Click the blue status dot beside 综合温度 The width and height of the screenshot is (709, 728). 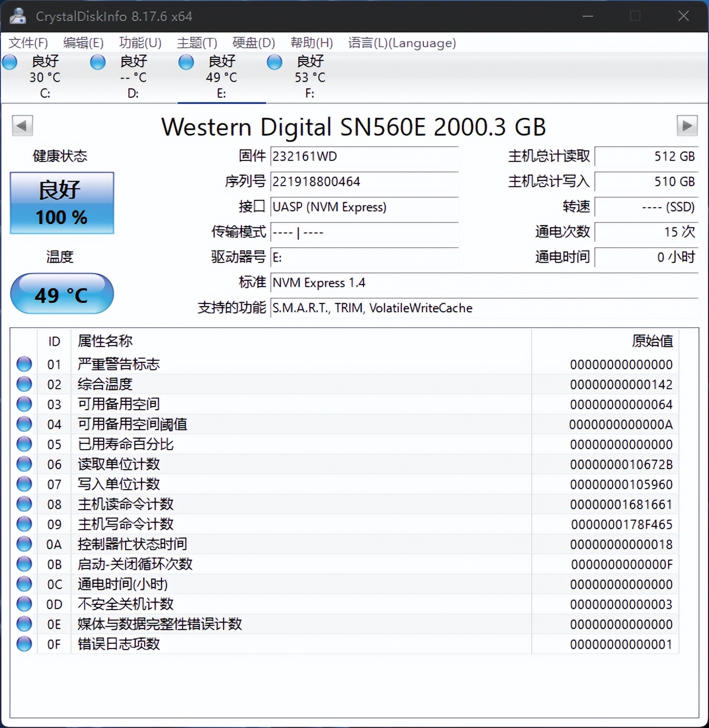click(23, 384)
